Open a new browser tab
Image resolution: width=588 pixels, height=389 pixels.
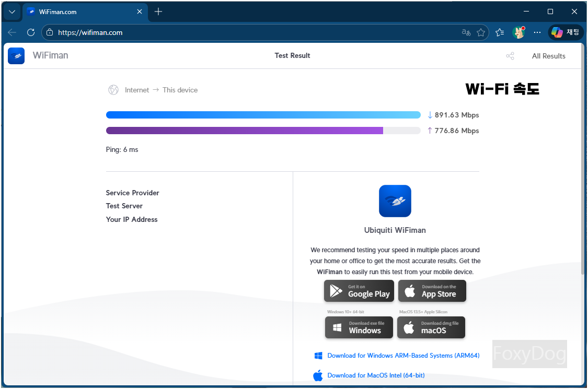pos(158,11)
